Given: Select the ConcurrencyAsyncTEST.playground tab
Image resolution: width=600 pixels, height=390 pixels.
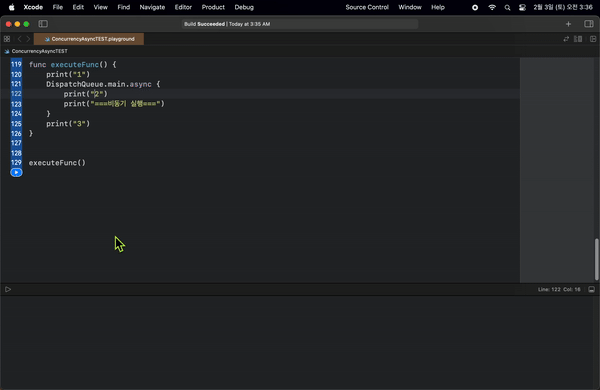Looking at the screenshot, I should (89, 39).
